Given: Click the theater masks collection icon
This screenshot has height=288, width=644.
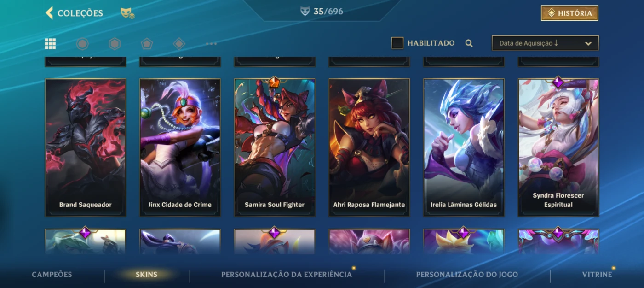Looking at the screenshot, I should point(127,13).
